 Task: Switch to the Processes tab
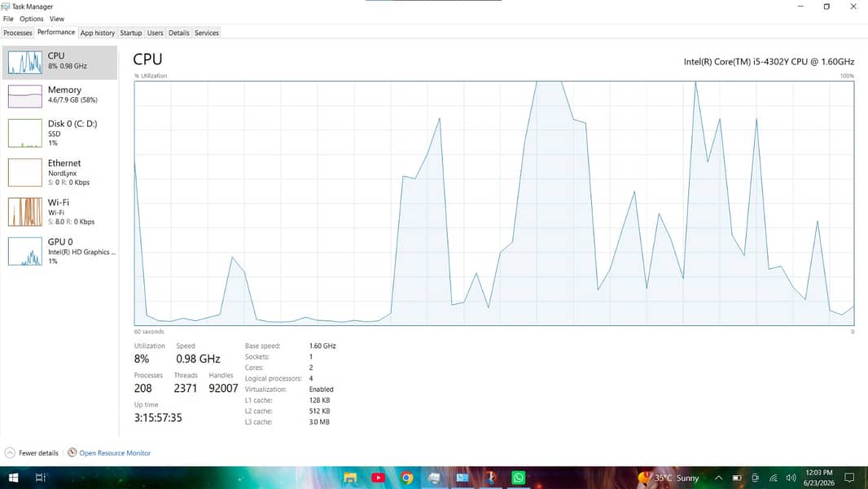18,33
